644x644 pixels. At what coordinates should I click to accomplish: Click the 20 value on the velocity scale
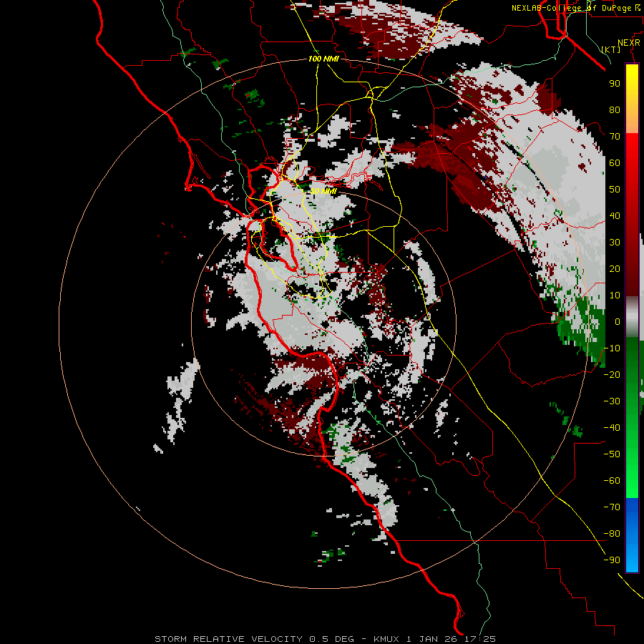[615, 269]
